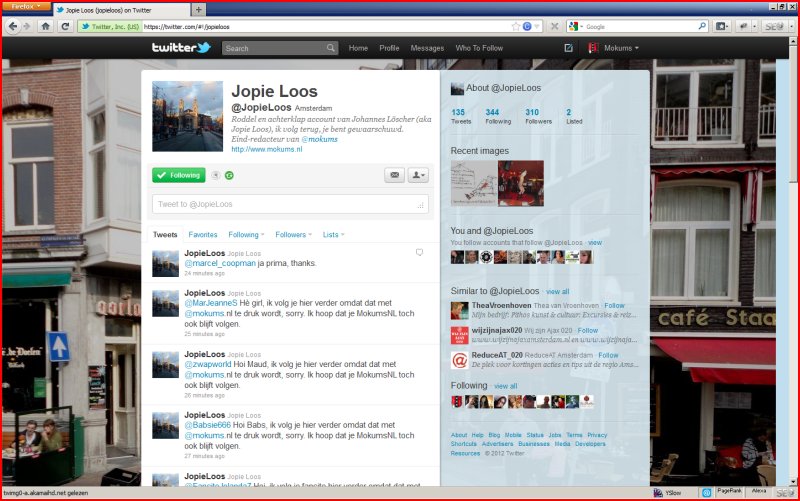Click the search magnifier in Twitter bar
The width and height of the screenshot is (800, 501).
click(x=331, y=48)
